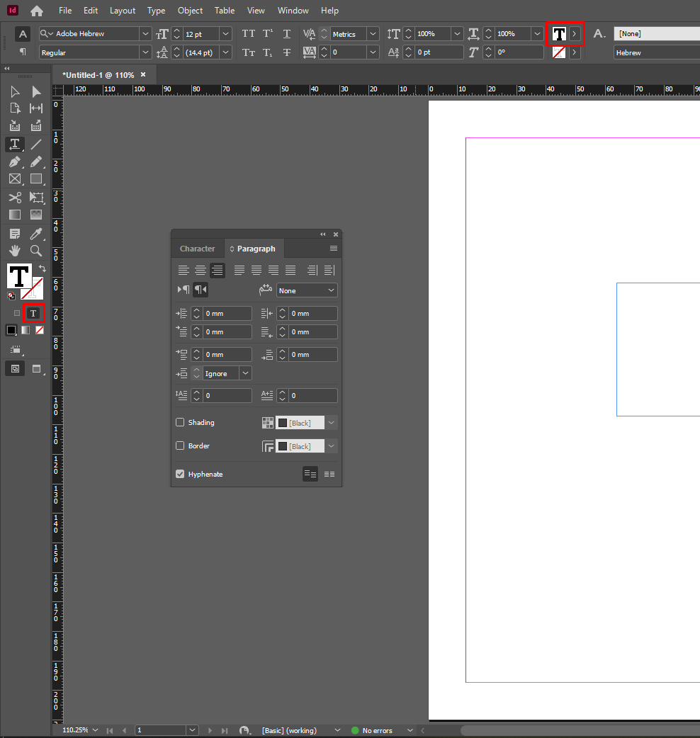700x738 pixels.
Task: Align paragraph text to center
Action: (201, 270)
